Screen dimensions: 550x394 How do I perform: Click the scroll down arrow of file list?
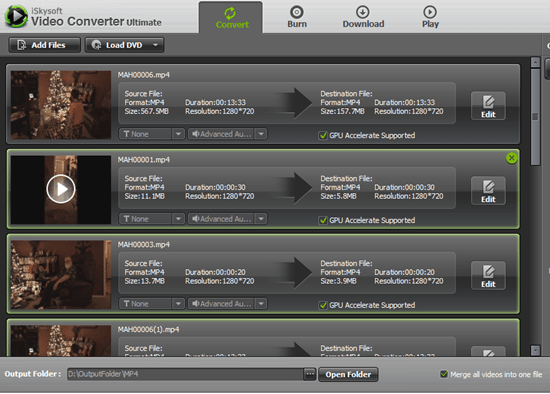pos(535,350)
